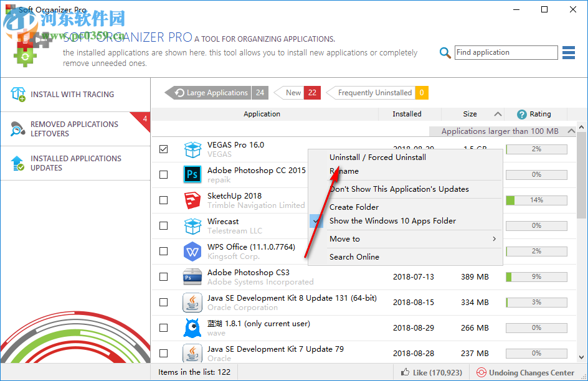The width and height of the screenshot is (588, 381).
Task: Click inside the Find application search field
Action: pos(506,52)
